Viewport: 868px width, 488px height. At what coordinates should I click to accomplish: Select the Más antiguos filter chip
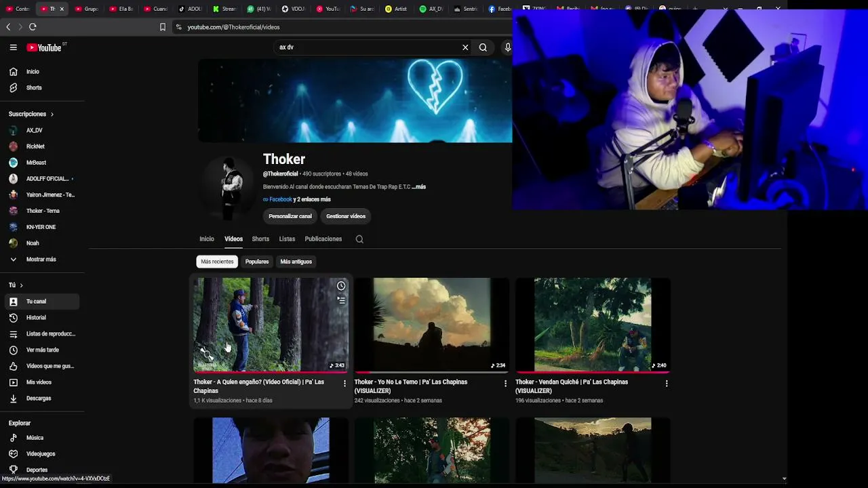click(x=296, y=262)
